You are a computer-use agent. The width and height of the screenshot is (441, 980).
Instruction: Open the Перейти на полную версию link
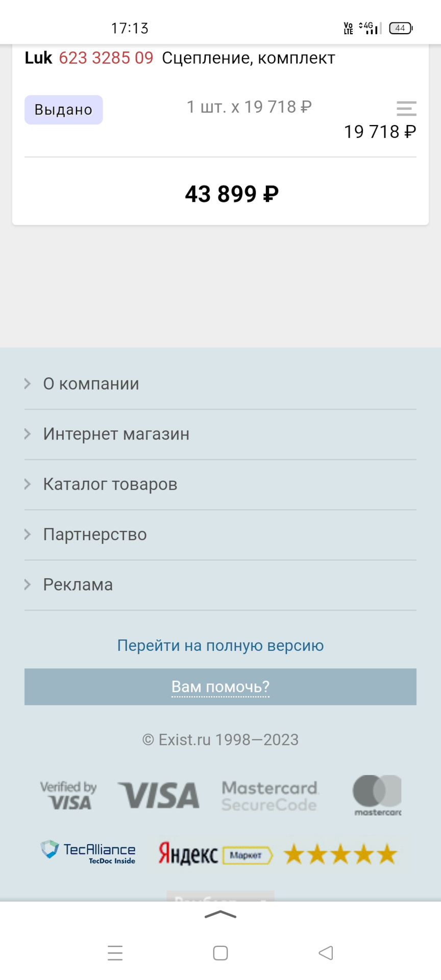(220, 645)
